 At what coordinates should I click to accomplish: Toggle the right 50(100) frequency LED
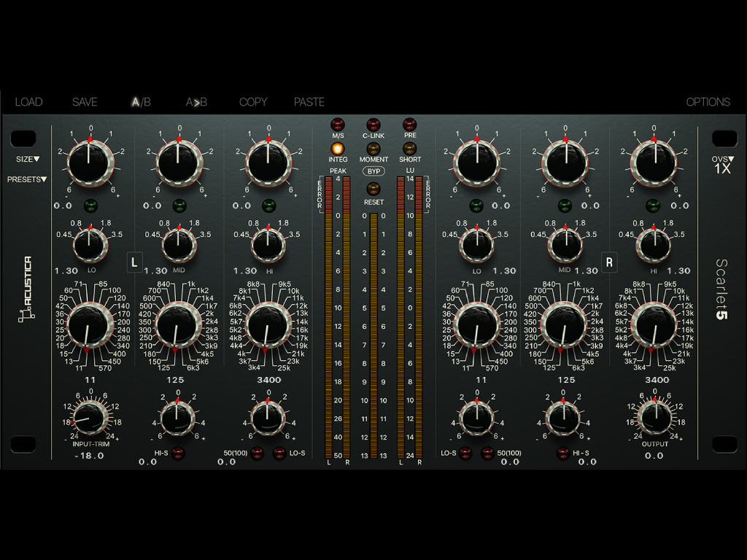click(487, 454)
